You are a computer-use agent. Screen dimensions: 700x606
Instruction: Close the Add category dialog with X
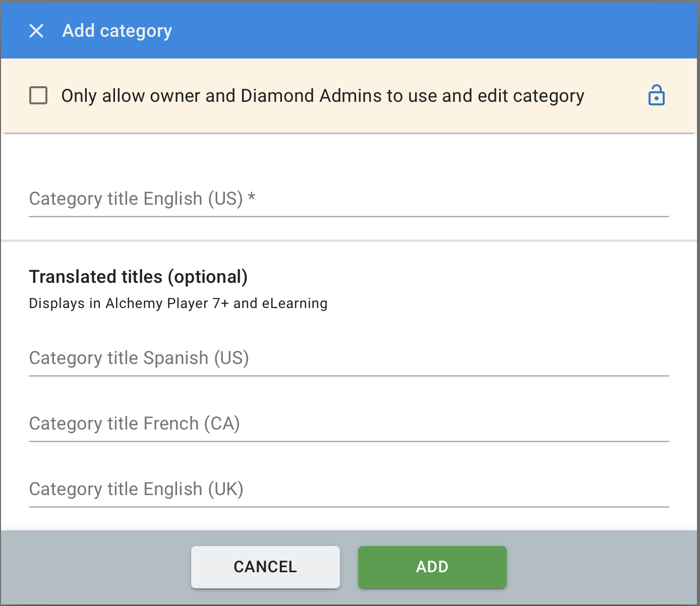[x=36, y=31]
